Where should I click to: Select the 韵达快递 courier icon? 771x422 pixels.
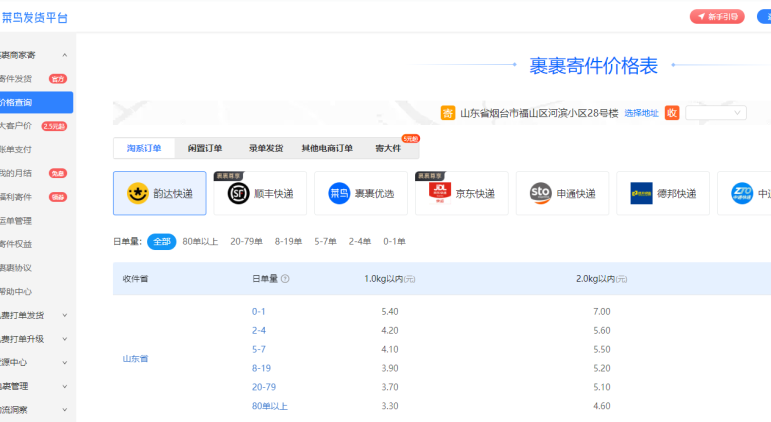[x=138, y=193]
